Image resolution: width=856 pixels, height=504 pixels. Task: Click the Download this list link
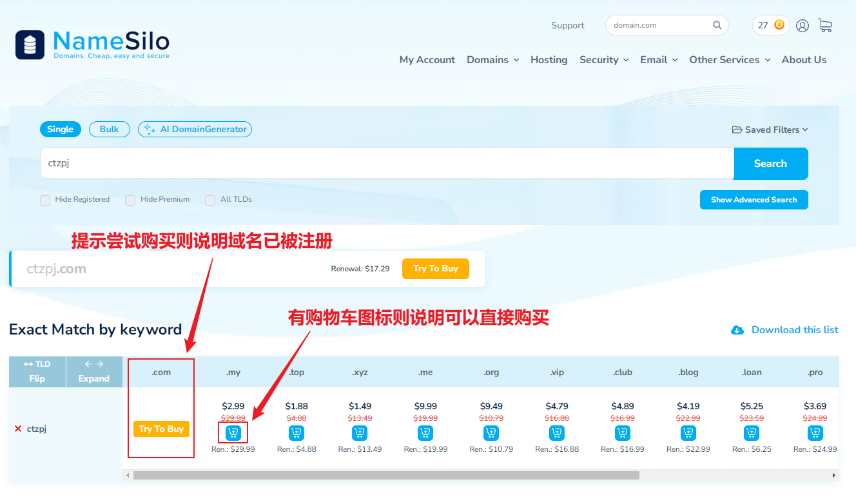[x=794, y=330]
